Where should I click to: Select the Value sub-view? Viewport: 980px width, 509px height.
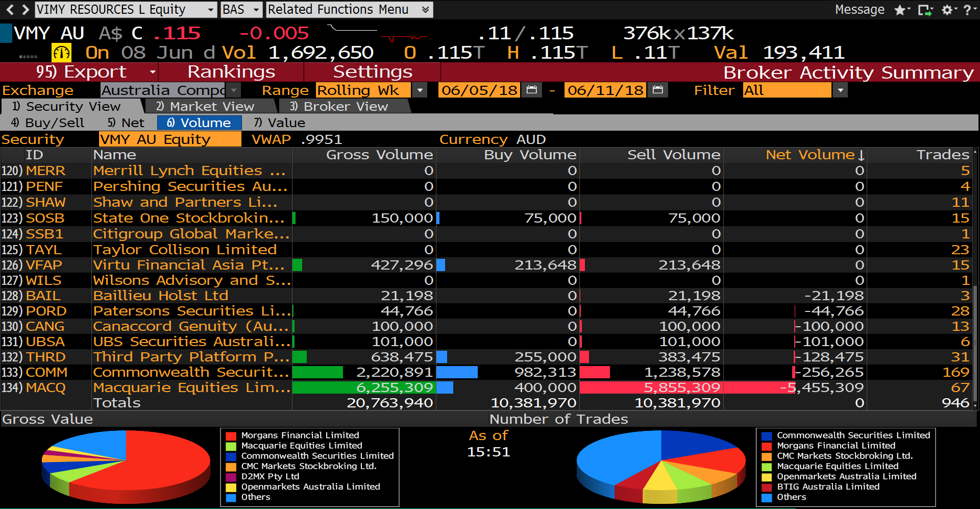(280, 123)
